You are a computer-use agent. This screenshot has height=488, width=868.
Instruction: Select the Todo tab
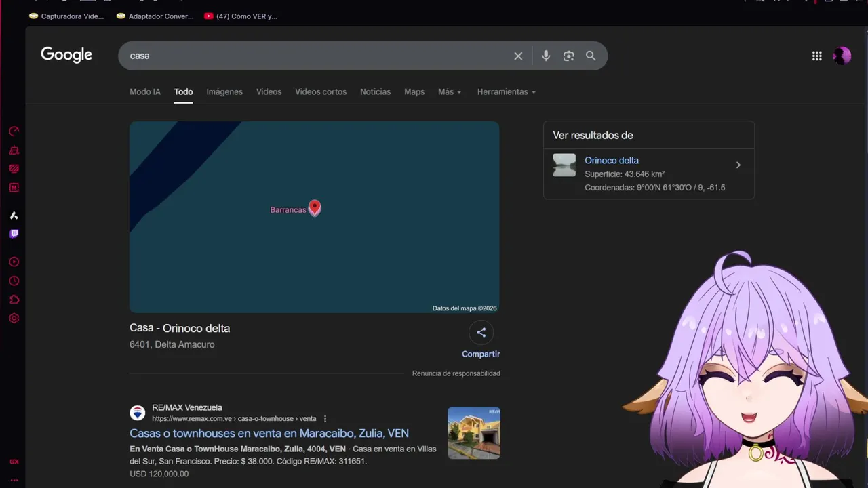click(183, 92)
